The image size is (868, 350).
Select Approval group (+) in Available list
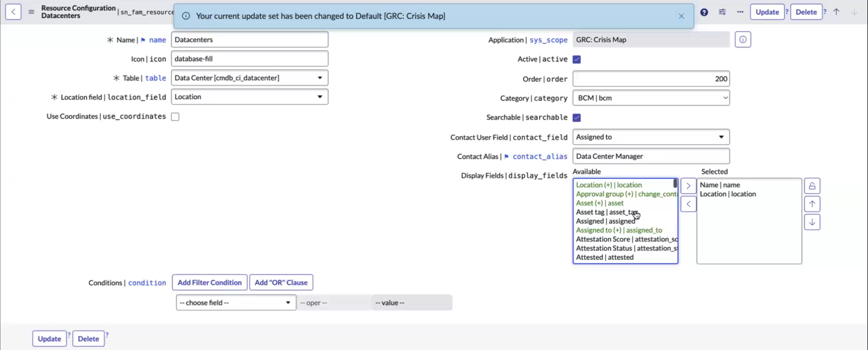coord(626,194)
